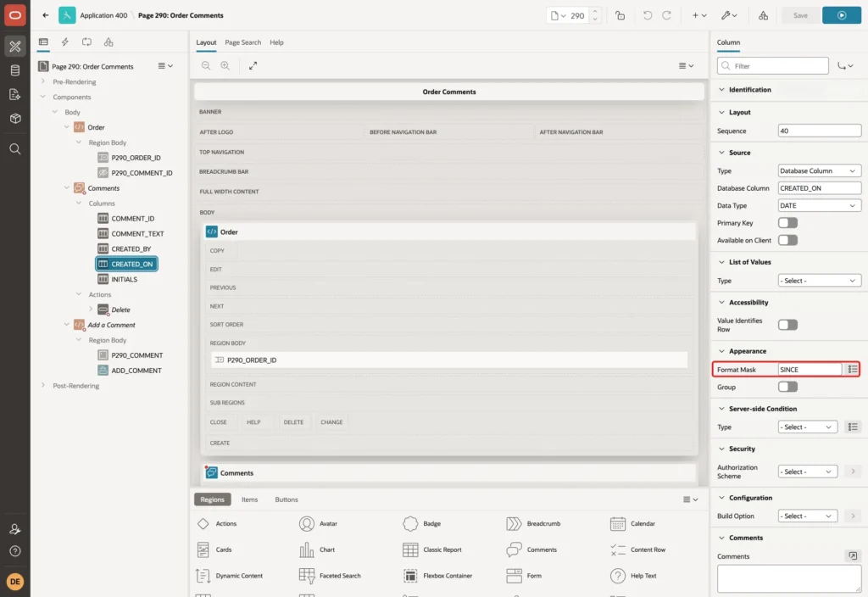Collapse the Appearance section

721,351
